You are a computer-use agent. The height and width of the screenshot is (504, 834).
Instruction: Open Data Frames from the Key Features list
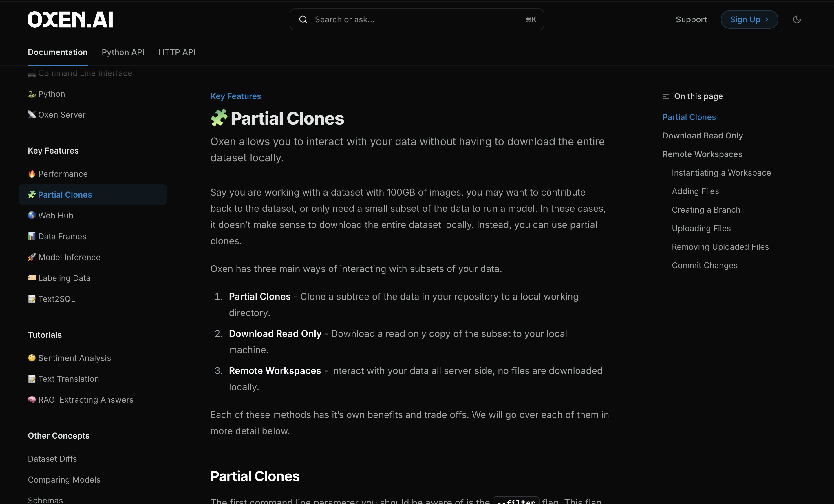[x=62, y=236]
